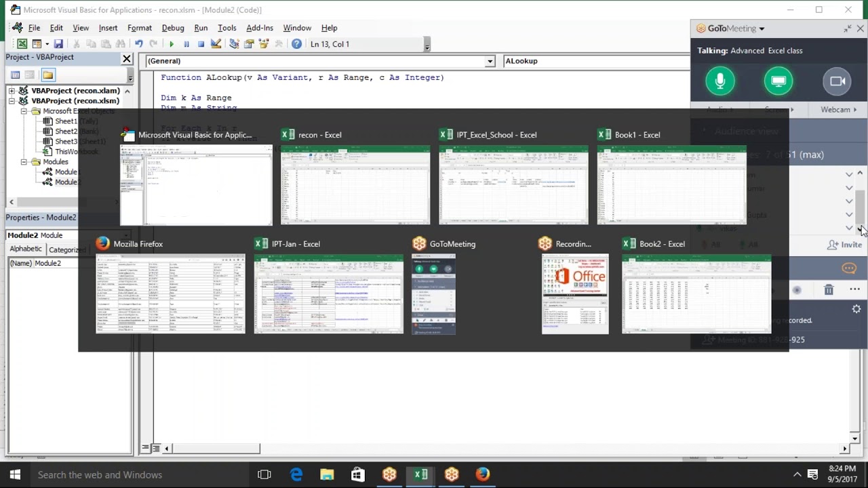This screenshot has height=488, width=868.
Task: Click the Undo arrow icon
Action: [139, 44]
